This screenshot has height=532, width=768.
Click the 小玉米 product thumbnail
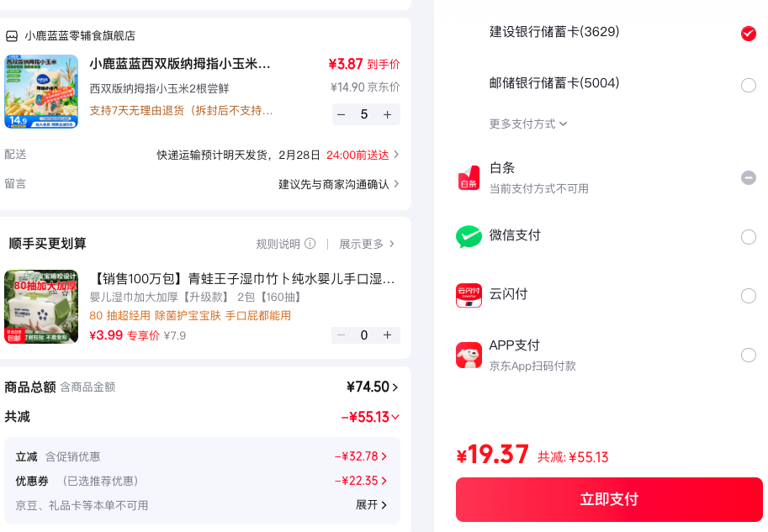(41, 92)
